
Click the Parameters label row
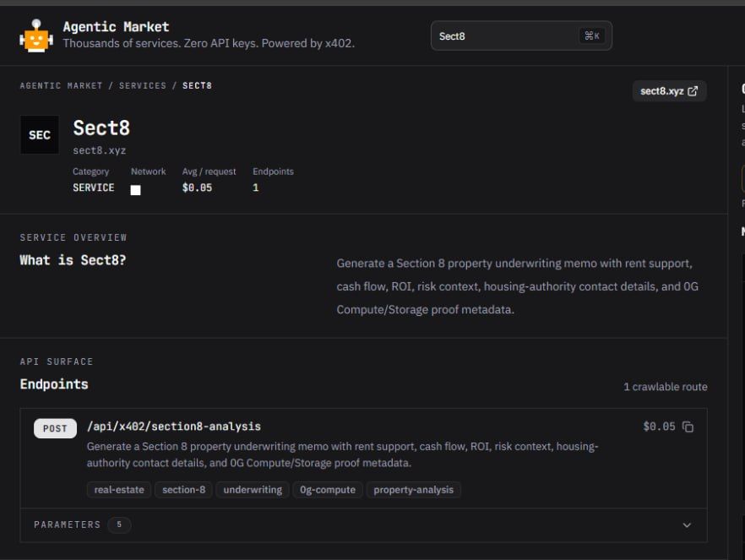point(363,525)
